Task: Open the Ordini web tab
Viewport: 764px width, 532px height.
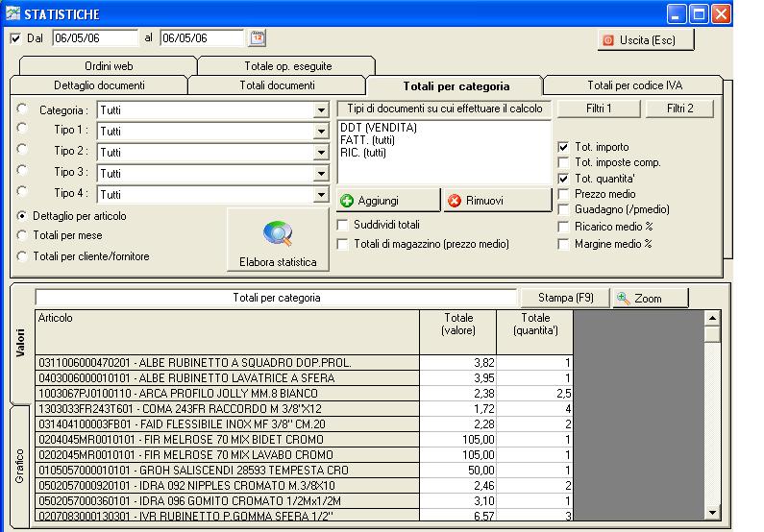Action: [x=107, y=66]
